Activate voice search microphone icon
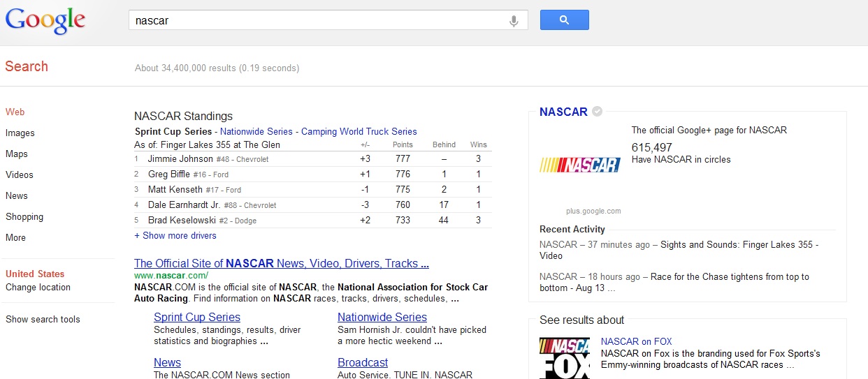 point(514,21)
